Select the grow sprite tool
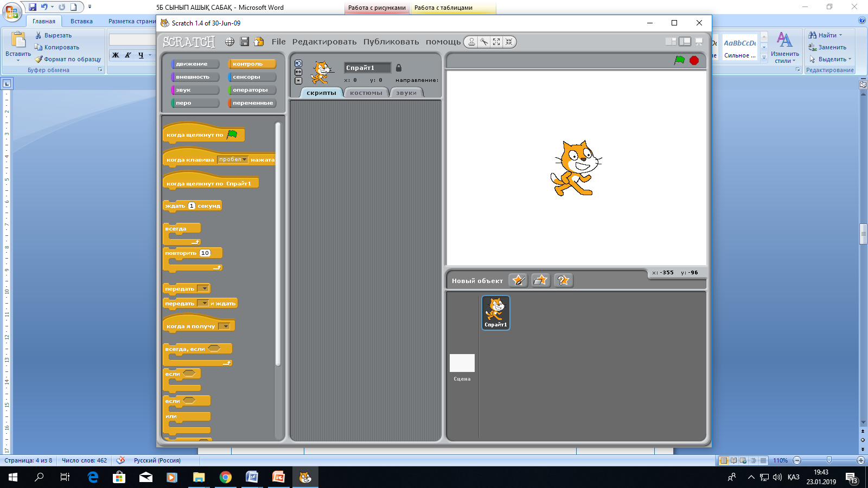 coord(496,42)
